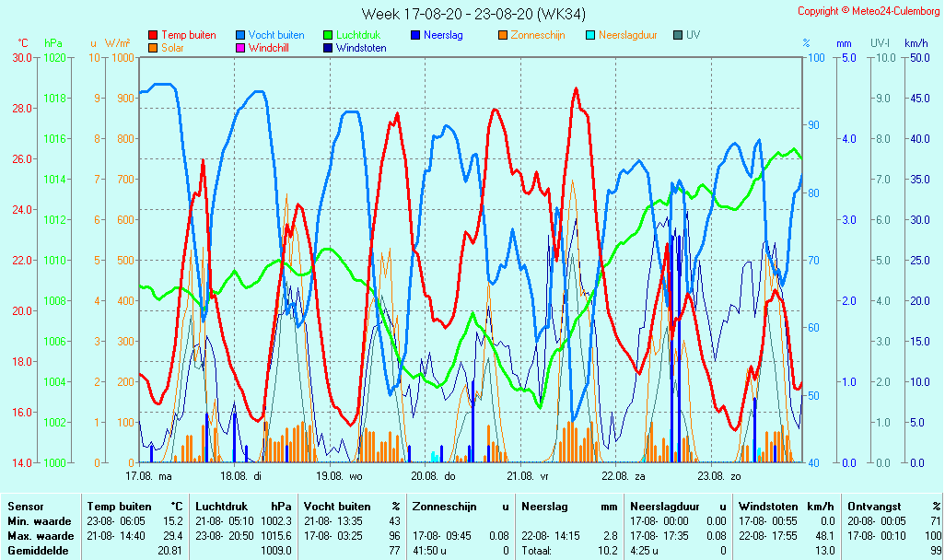The image size is (945, 560).
Task: Select the 19.08. wo date marker
Action: (x=341, y=476)
